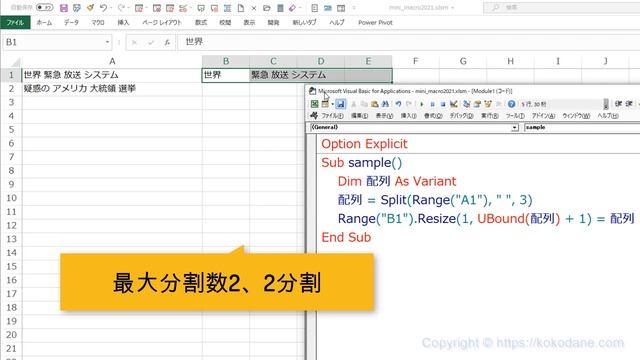Click the Insert UserForm icon in VBA toolbar
Screen dimensions: 640x360
pyautogui.click(x=325, y=104)
